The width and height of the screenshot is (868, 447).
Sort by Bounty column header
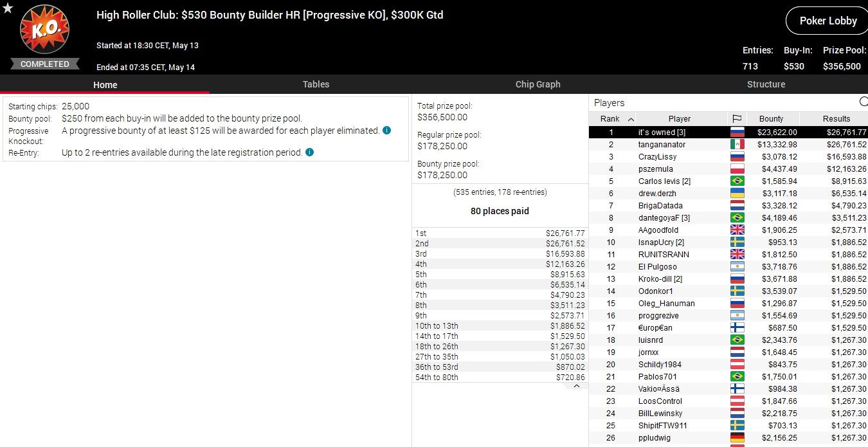click(771, 119)
